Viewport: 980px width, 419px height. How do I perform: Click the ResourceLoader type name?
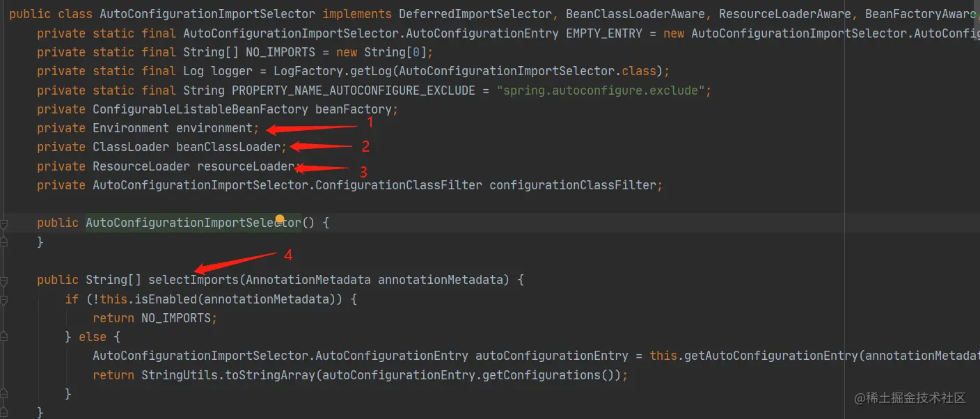(141, 166)
